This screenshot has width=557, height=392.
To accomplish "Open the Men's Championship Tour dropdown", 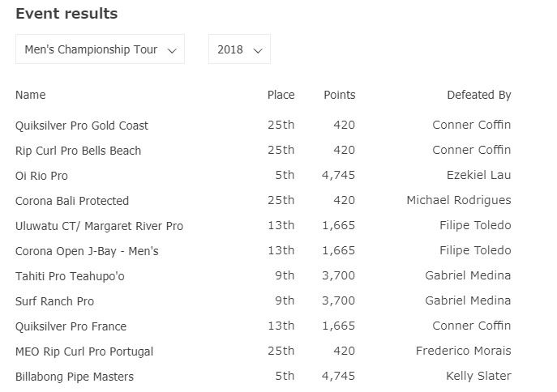I will [x=100, y=49].
